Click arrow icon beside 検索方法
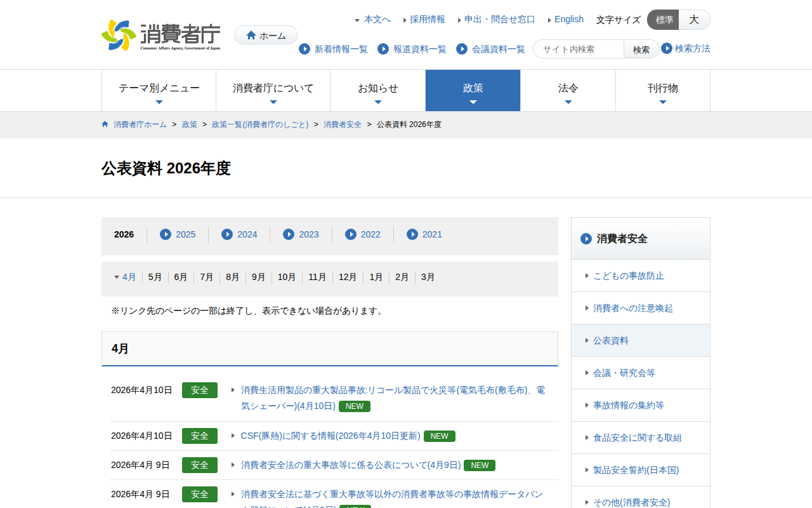This screenshot has width=812, height=508. tap(667, 48)
